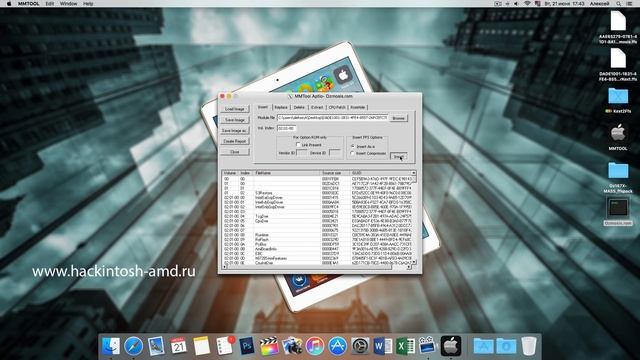The width and height of the screenshot is (640, 360).
Task: Open the Applications folder stack in dock
Action: (x=483, y=346)
